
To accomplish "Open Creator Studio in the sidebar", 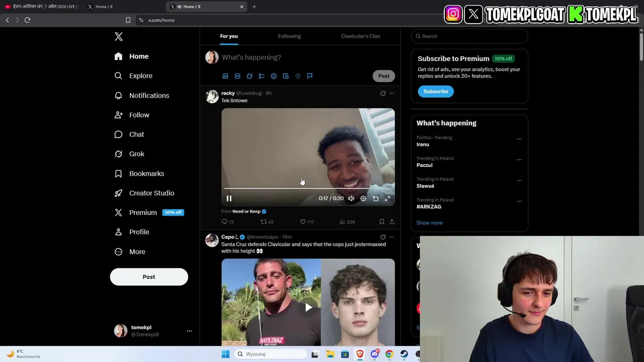I will click(x=144, y=193).
